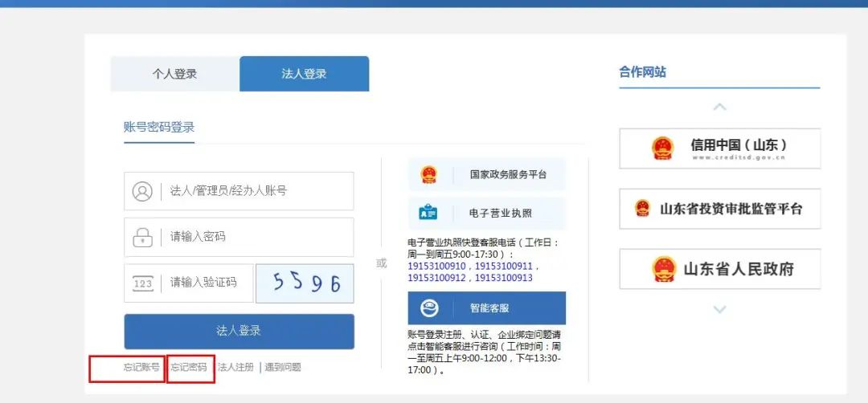Click the 智能客服 robot face icon

[430, 308]
